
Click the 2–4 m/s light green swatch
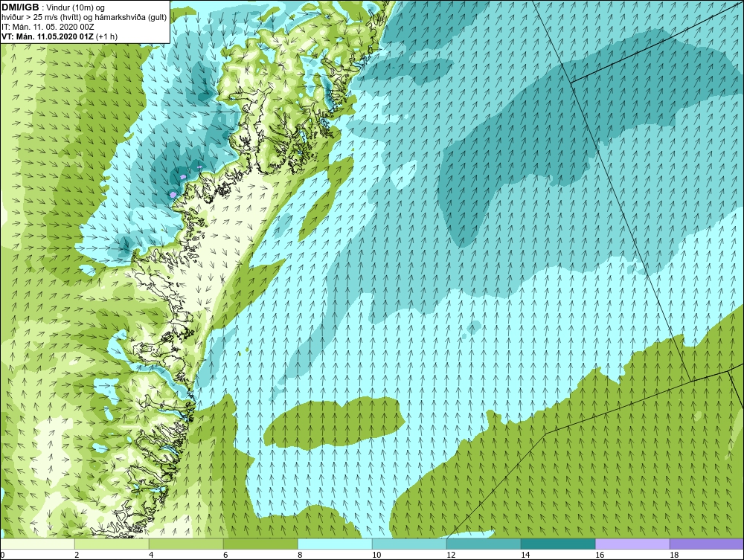pos(112,544)
